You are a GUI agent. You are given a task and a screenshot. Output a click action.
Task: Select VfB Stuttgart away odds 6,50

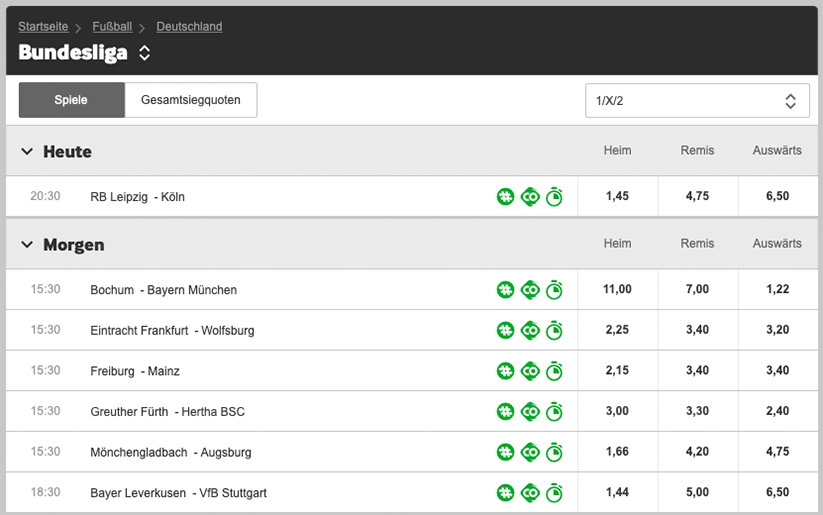pyautogui.click(x=778, y=492)
